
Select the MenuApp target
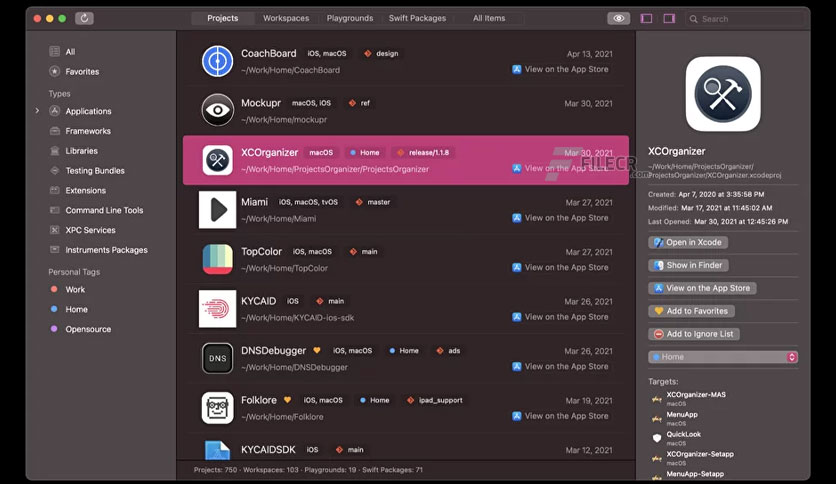click(x=681, y=418)
